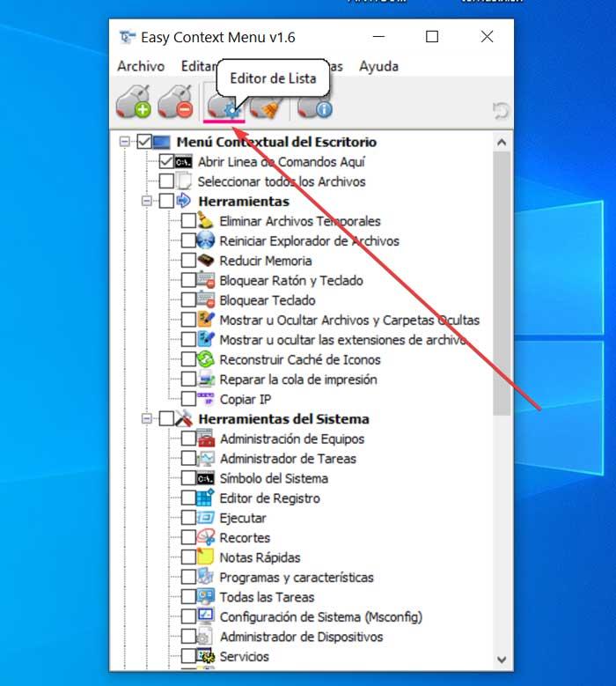
Task: Check the Editor de Registro checkbox
Action: [x=188, y=498]
